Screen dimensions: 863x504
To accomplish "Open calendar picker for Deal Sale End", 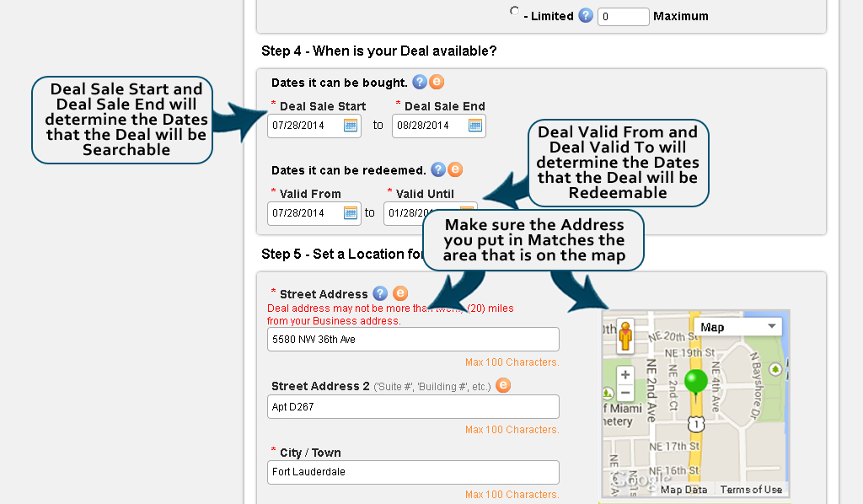I will pyautogui.click(x=475, y=126).
